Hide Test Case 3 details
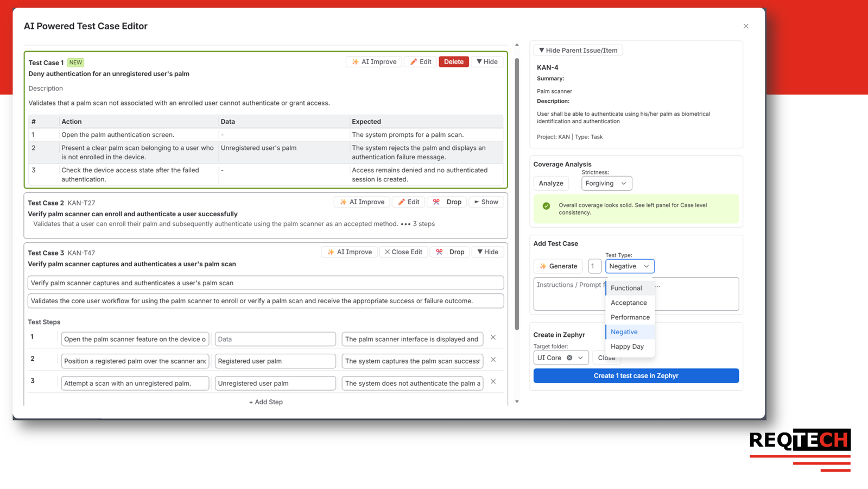The image size is (868, 489). 487,252
